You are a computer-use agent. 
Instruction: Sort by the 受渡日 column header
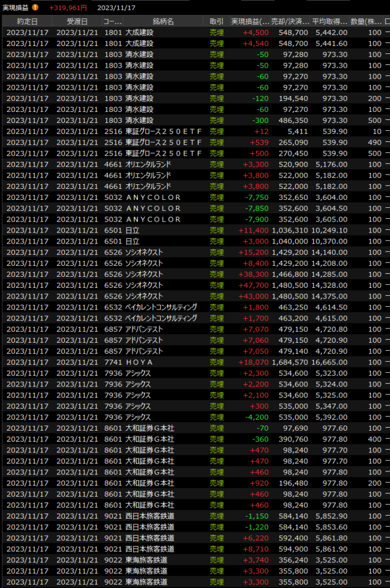point(77,21)
